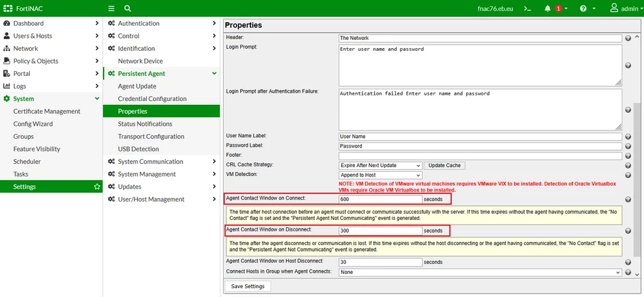Open the Config Wizard page
644x297 pixels.
click(33, 124)
